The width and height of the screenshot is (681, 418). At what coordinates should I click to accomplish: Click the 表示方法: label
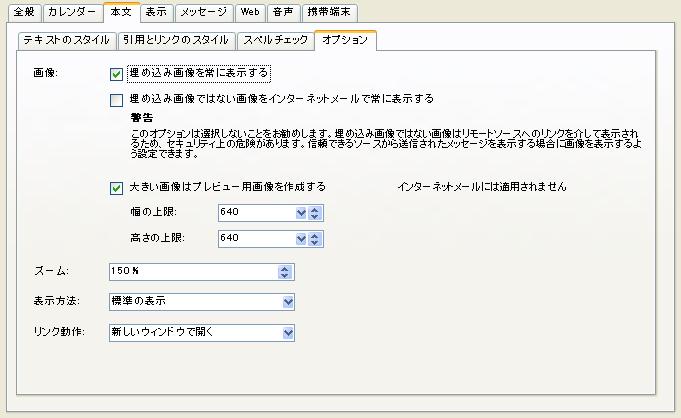click(56, 301)
